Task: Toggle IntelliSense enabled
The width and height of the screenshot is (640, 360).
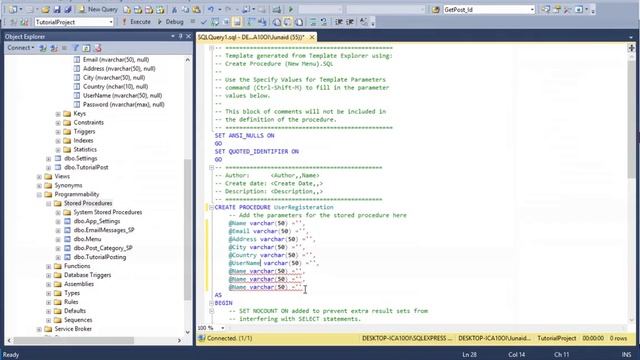Action: tap(237, 22)
